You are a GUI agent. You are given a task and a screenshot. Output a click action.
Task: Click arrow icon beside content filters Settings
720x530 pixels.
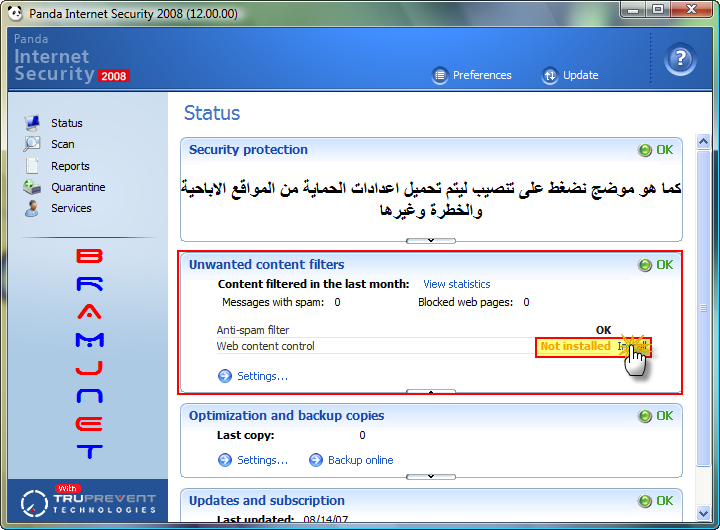tap(225, 376)
